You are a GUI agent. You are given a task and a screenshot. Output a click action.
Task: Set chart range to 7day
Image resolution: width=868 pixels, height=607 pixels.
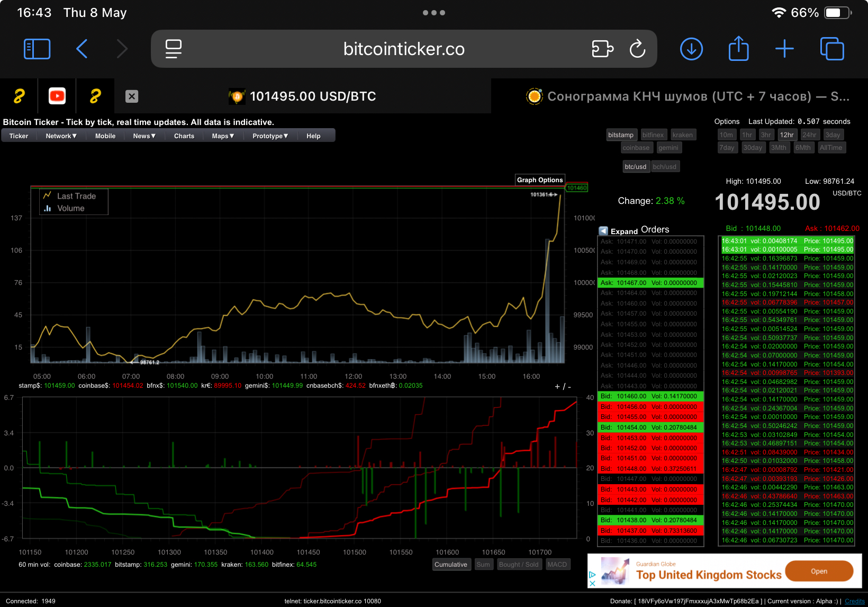[727, 148]
